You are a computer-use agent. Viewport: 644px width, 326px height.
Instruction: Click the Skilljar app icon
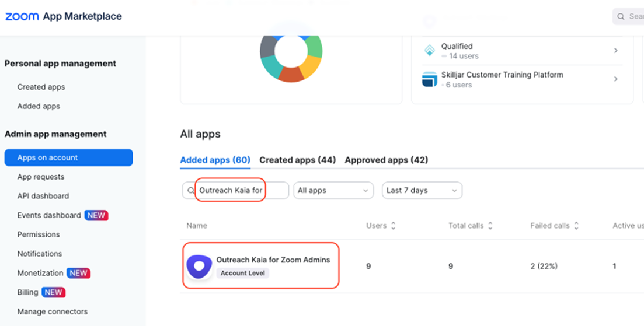coord(430,79)
